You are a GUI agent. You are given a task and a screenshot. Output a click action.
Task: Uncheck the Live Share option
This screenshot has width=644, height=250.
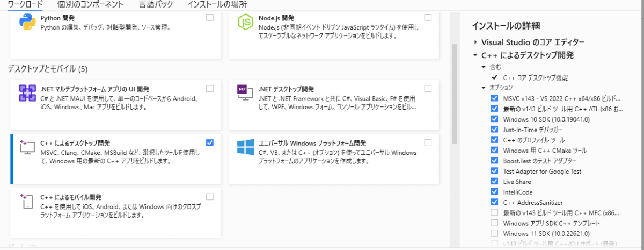(x=494, y=181)
